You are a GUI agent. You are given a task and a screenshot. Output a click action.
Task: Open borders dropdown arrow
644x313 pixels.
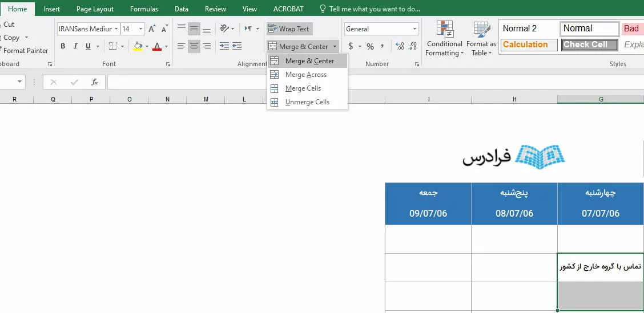122,46
